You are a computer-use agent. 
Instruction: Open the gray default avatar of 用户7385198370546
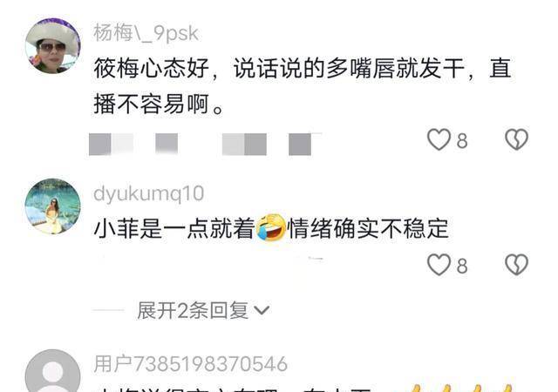[53, 371]
